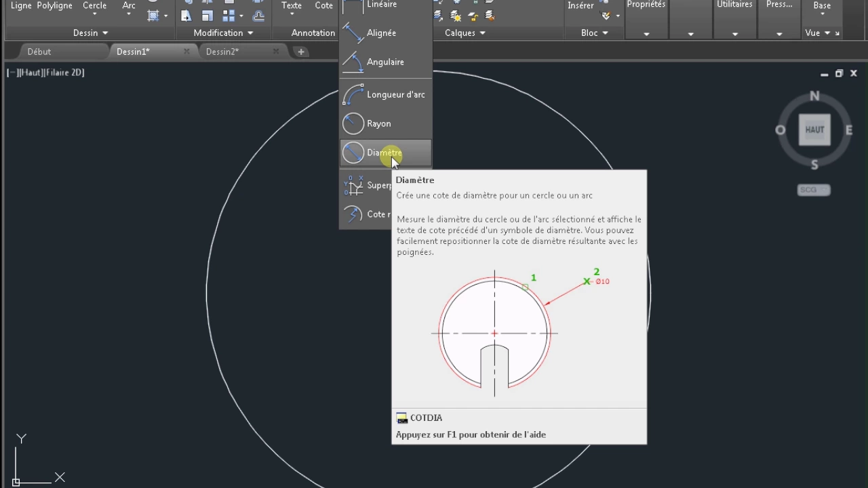Image resolution: width=868 pixels, height=488 pixels.
Task: Restore the drawing viewport window
Action: [x=839, y=73]
